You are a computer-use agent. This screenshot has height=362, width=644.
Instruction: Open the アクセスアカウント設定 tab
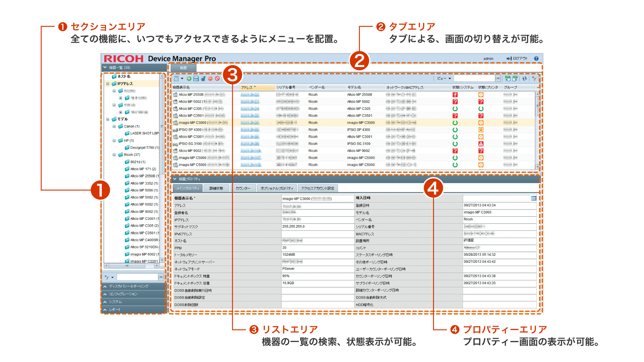tap(319, 188)
